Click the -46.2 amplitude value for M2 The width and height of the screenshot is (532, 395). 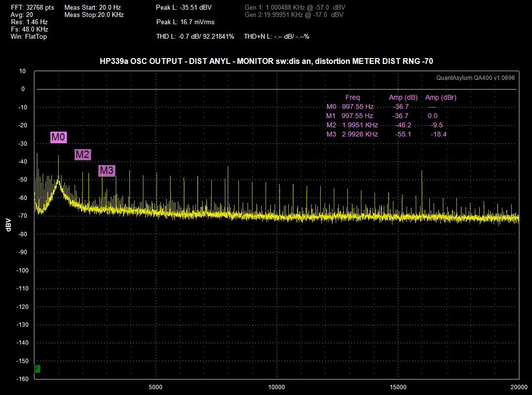click(403, 125)
